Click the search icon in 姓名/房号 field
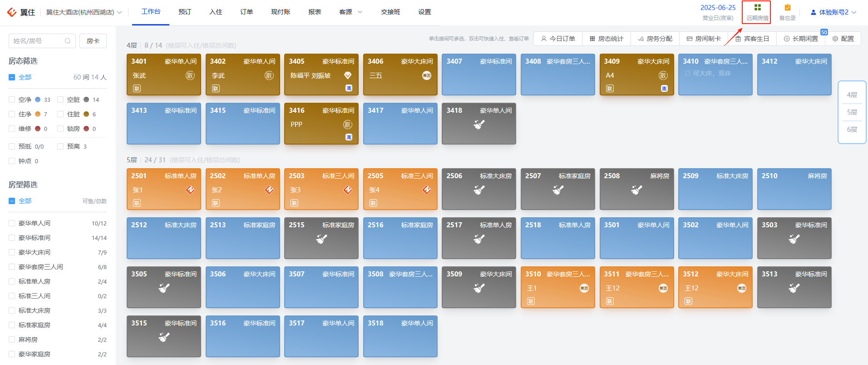Image resolution: width=868 pixels, height=365 pixels. pos(68,41)
